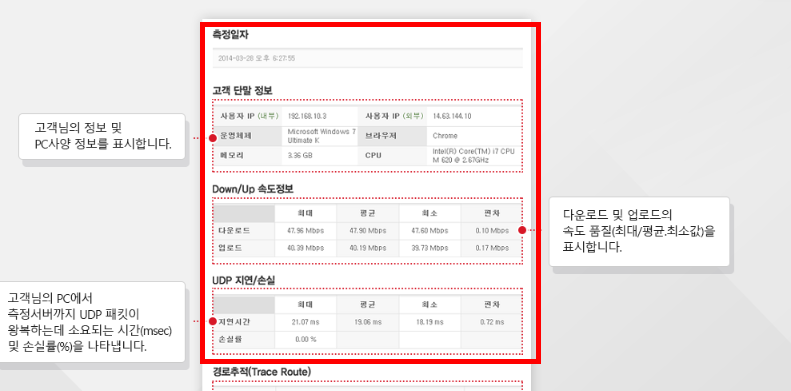Click 최대 header in UDP delay table
Viewport: 791px width, 391px height.
305,305
